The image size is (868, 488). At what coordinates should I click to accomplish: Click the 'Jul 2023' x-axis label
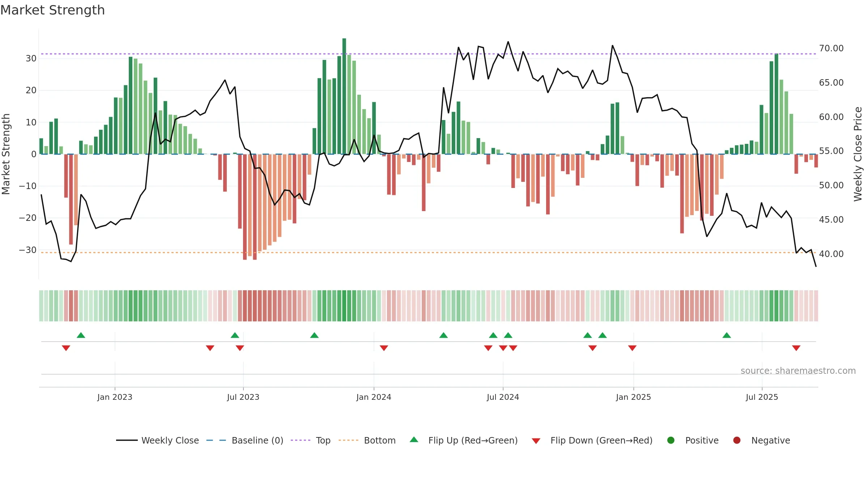pyautogui.click(x=243, y=397)
